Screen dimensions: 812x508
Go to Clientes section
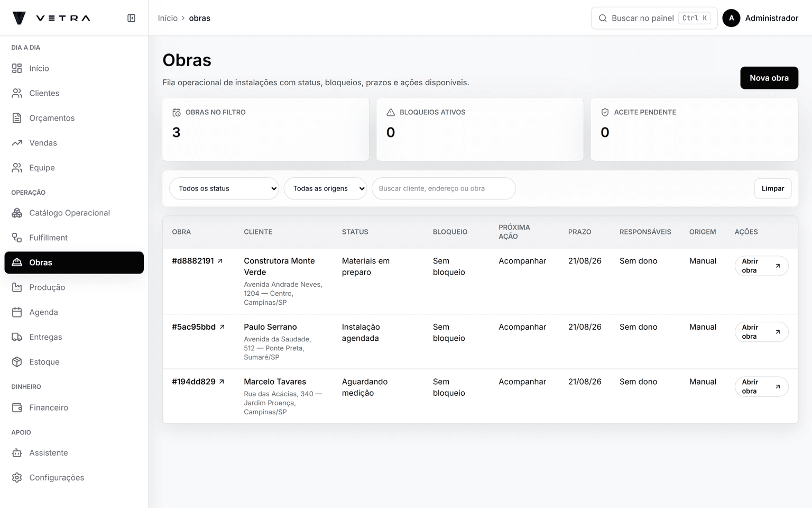tap(74, 93)
